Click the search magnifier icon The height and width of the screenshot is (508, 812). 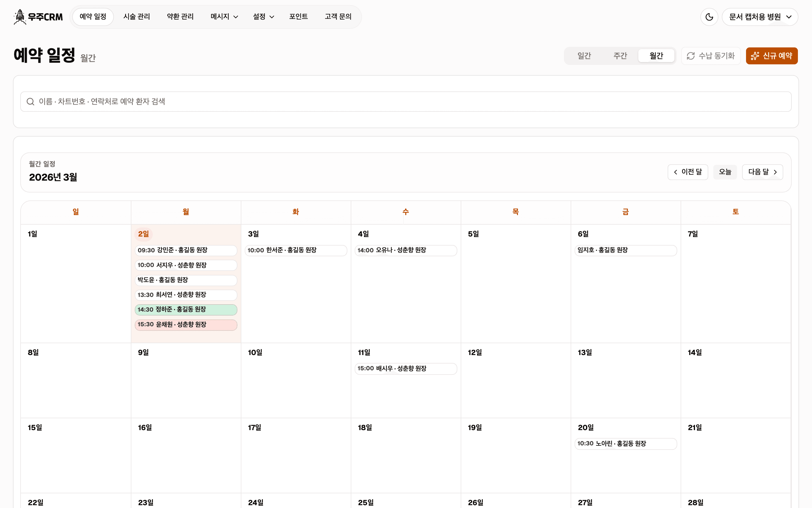coord(30,102)
